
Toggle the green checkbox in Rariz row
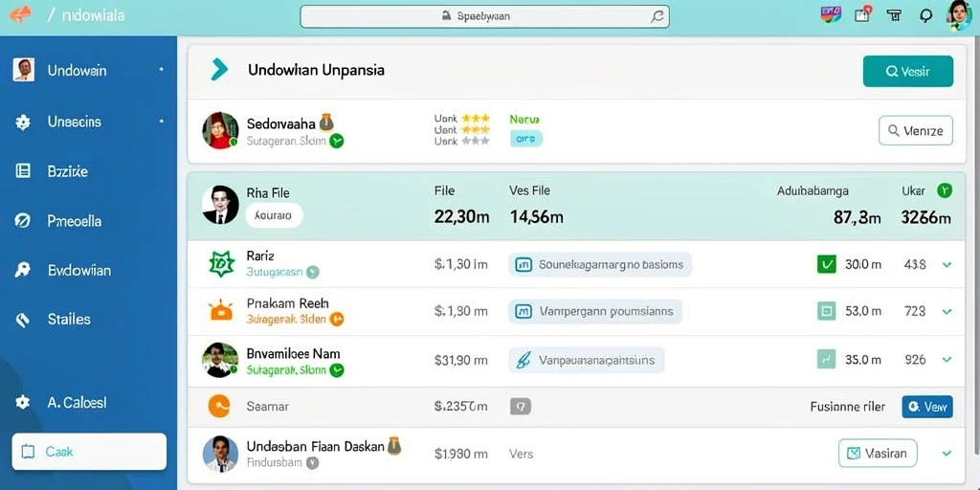(x=826, y=264)
